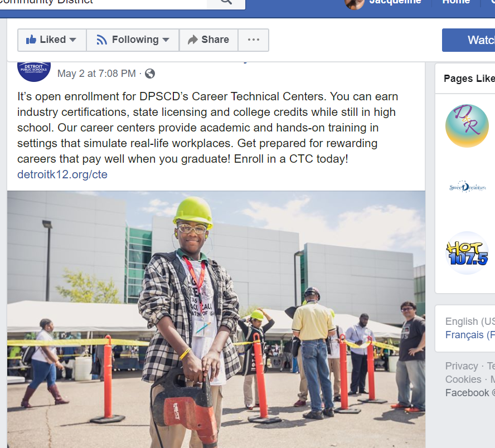Open the Detroit Public Schools page avatar
This screenshot has height=448, width=495.
34,71
